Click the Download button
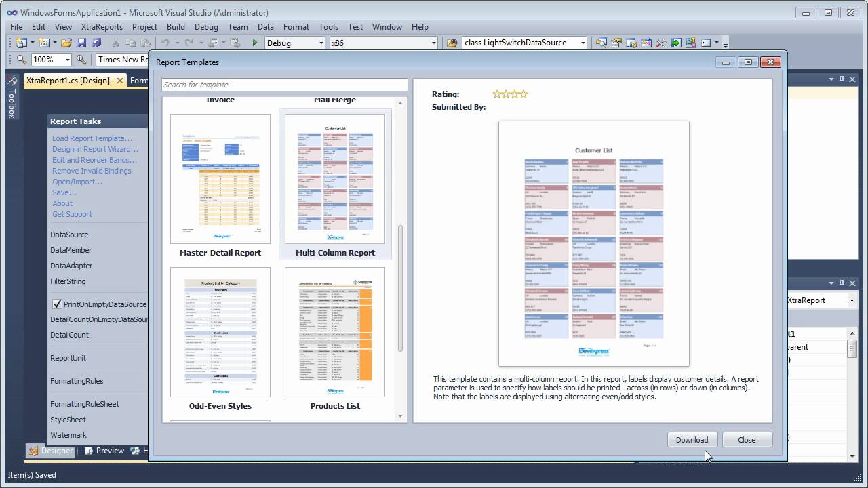The image size is (868, 488). (692, 440)
